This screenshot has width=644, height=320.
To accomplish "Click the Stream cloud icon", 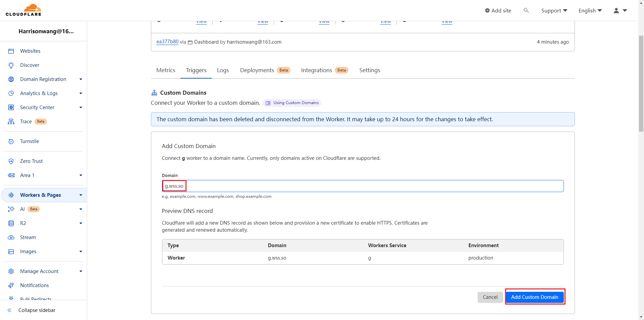I will coord(11,237).
